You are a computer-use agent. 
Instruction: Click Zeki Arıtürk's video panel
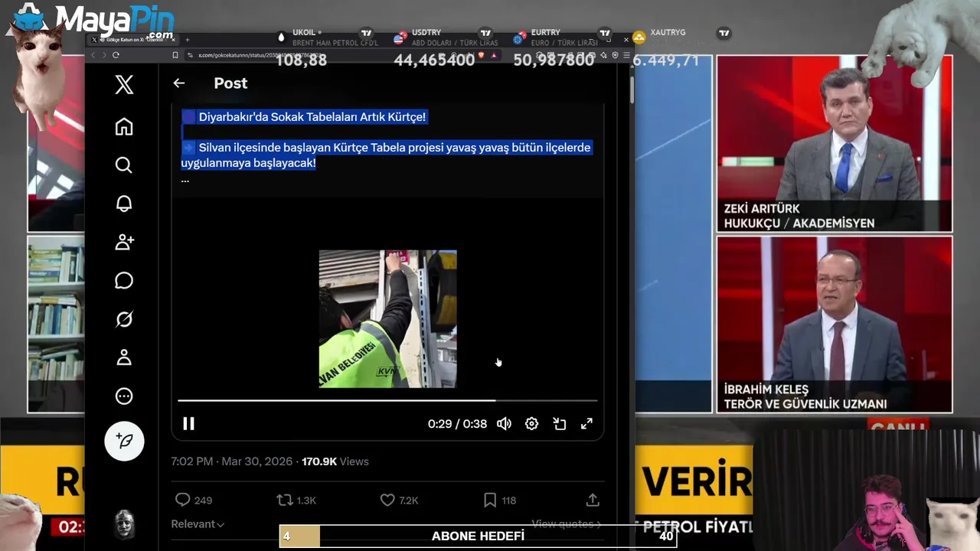(x=835, y=144)
